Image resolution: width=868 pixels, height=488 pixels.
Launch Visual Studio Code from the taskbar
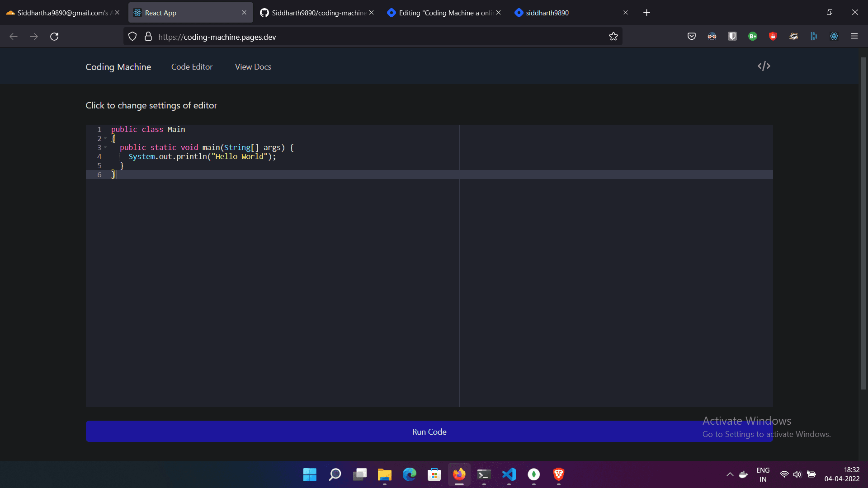(x=509, y=475)
